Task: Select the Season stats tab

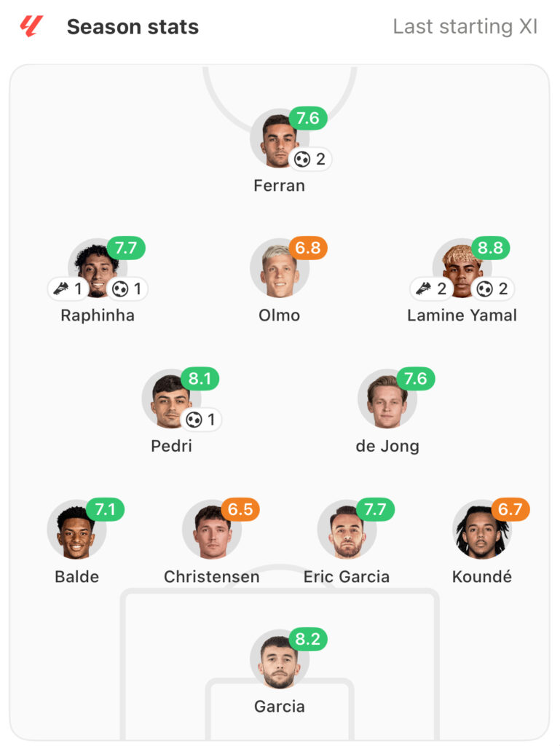Action: 133,27
